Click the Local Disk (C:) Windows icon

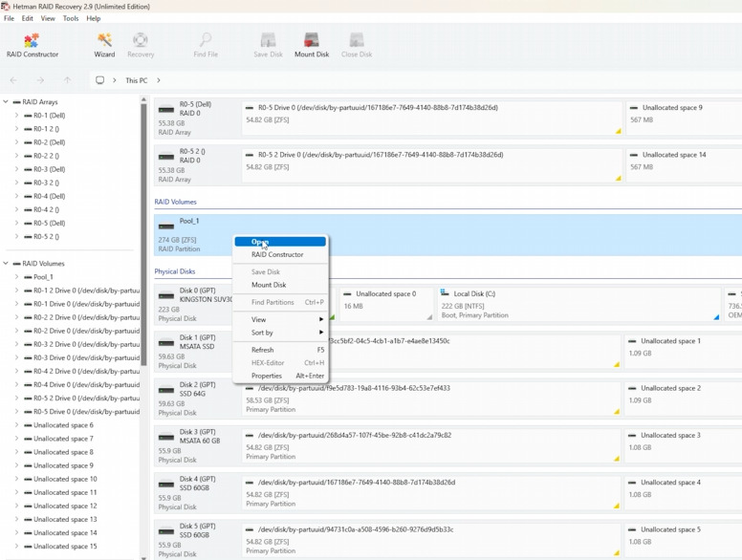pos(445,293)
